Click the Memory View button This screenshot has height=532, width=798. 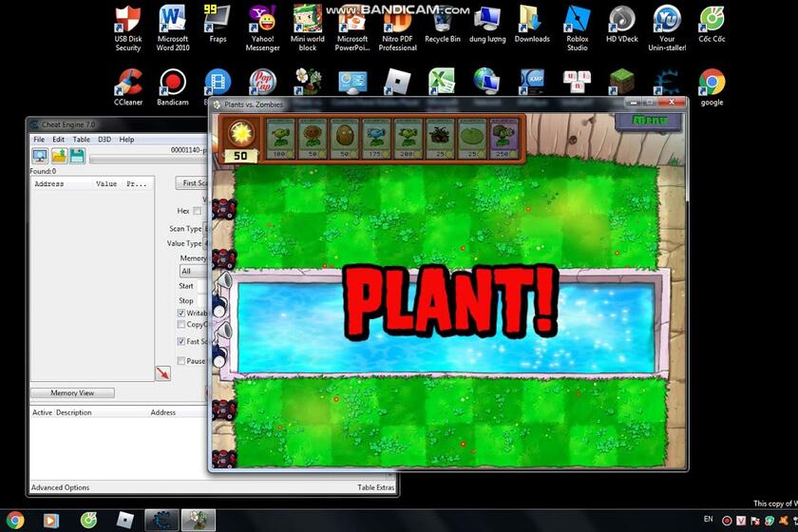72,393
